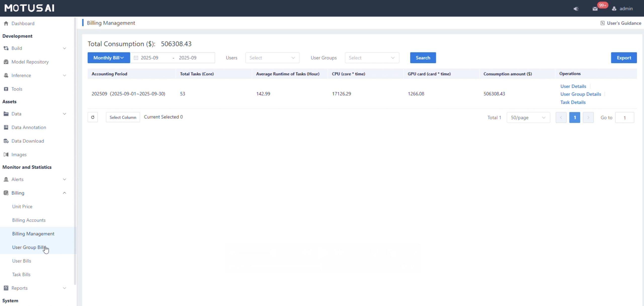644x306 pixels.
Task: Open Monthly Bill type dropdown
Action: [109, 58]
